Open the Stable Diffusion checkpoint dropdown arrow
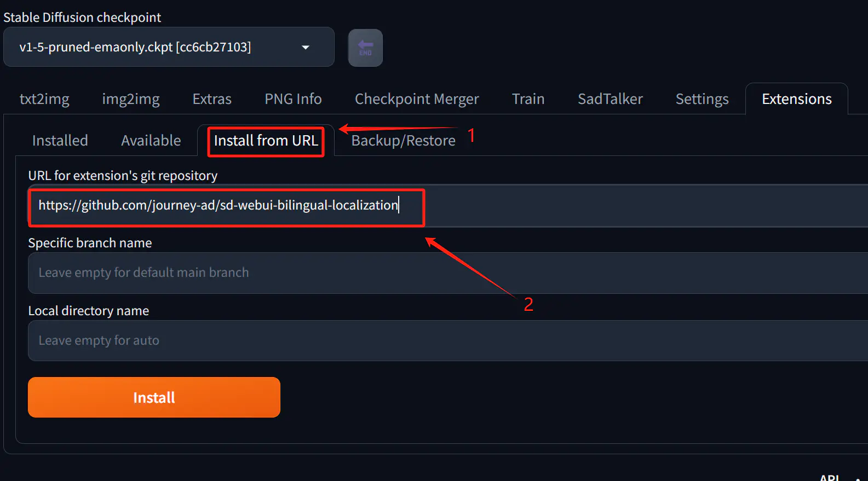This screenshot has height=481, width=868. click(306, 48)
